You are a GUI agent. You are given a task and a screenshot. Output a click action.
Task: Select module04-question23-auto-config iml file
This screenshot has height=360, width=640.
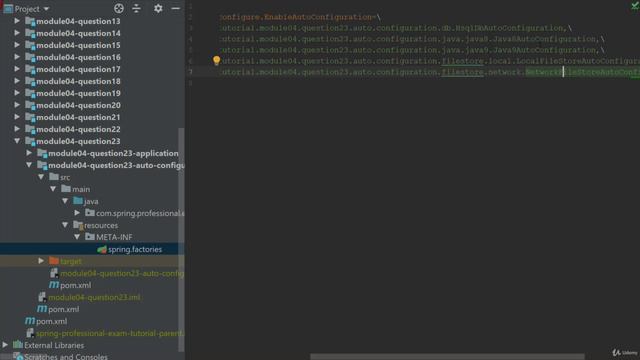[x=122, y=273]
